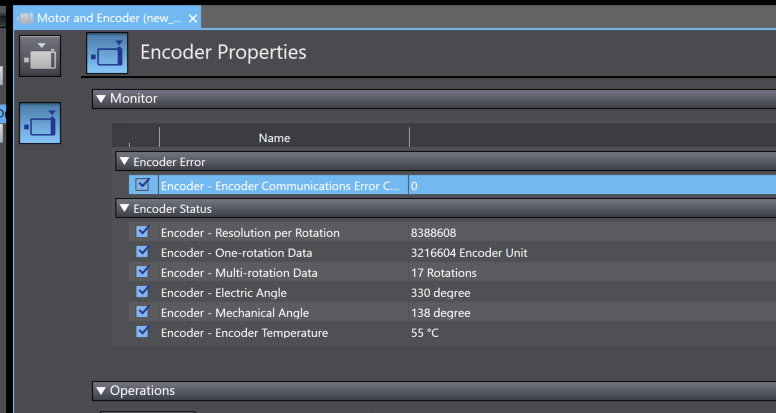This screenshot has width=776, height=413.
Task: Click the Name column header
Action: pos(274,138)
